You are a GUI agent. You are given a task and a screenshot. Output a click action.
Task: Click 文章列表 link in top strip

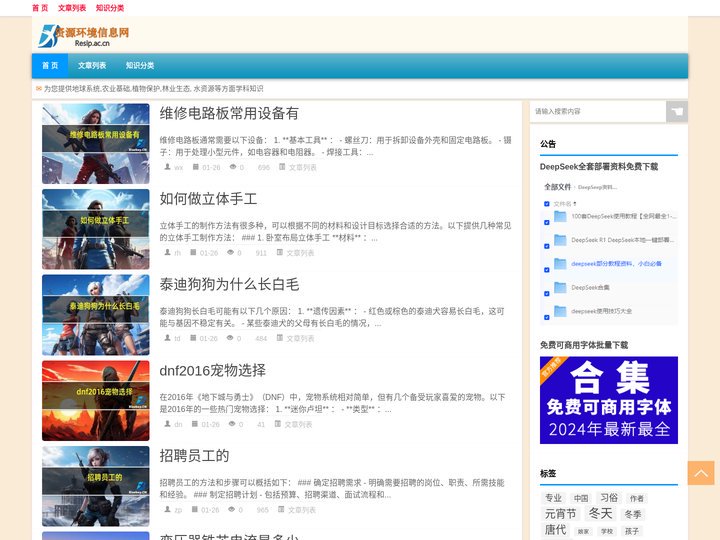pyautogui.click(x=72, y=8)
